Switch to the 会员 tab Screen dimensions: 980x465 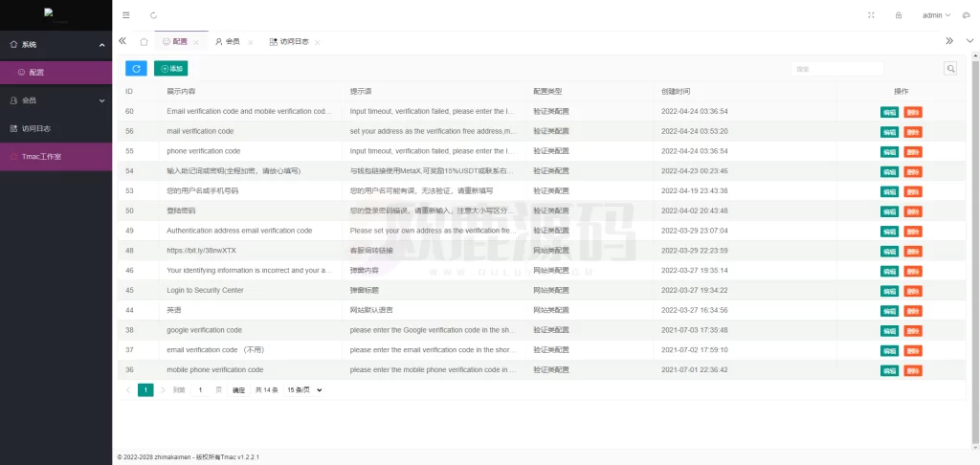[228, 42]
